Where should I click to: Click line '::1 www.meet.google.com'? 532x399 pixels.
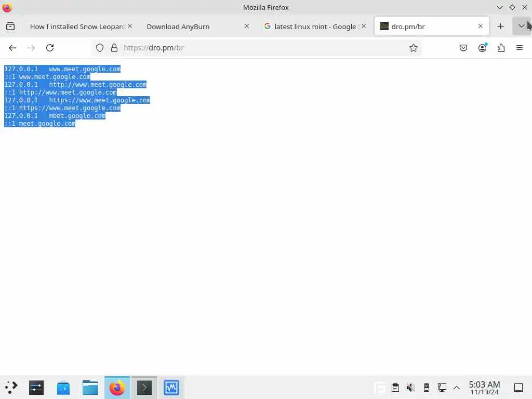click(47, 77)
